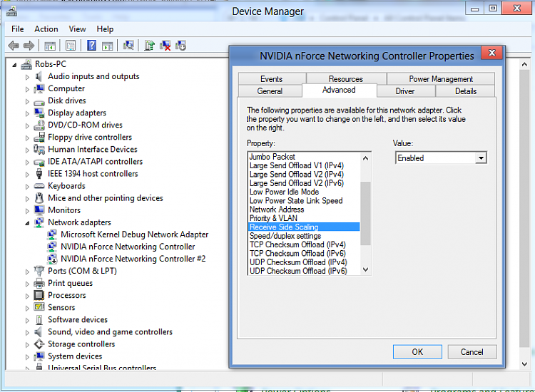The width and height of the screenshot is (535, 392).
Task: Click the property list scroll up arrow
Action: pyautogui.click(x=365, y=158)
